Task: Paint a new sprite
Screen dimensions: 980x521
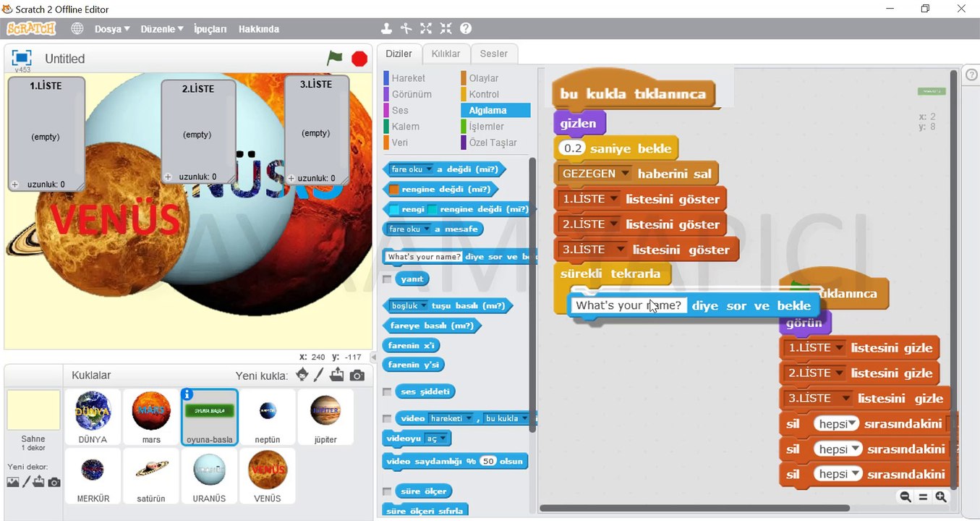Action: point(319,375)
